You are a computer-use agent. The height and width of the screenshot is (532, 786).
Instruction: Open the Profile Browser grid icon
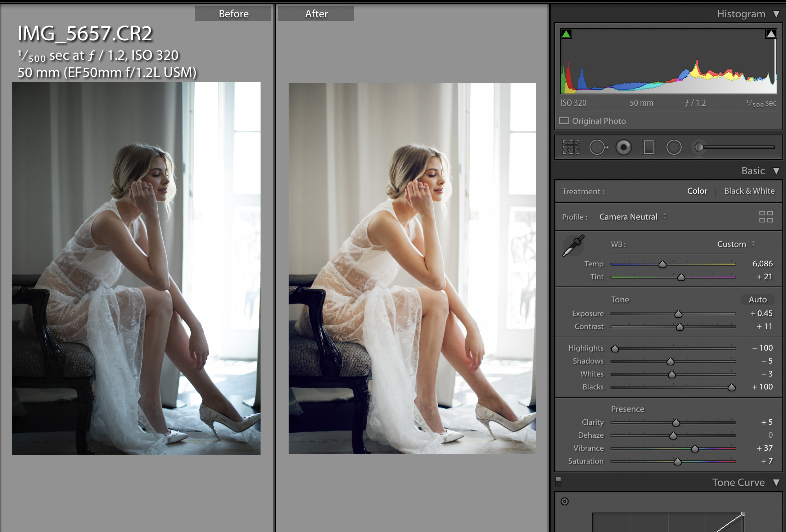pos(766,217)
